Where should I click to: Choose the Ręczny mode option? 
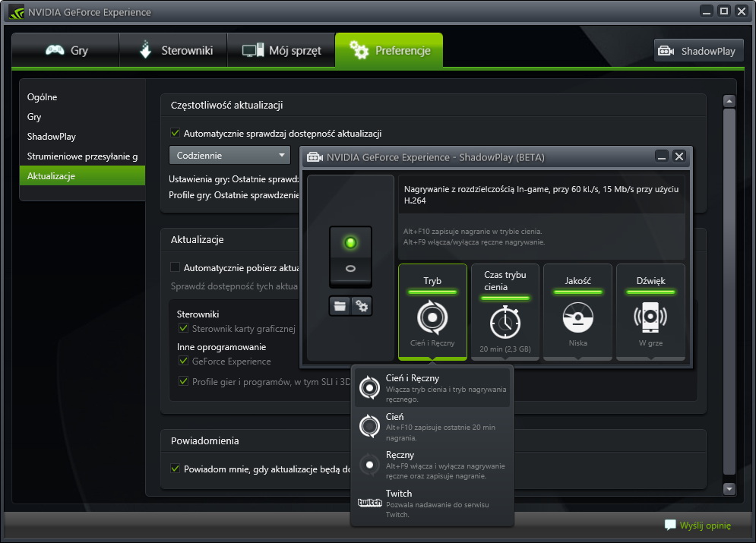point(432,465)
